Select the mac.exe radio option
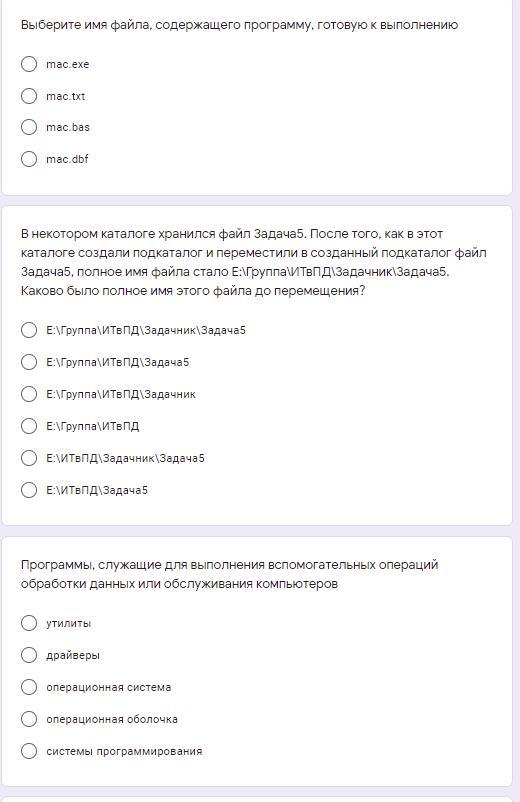520x802 pixels. (29, 64)
